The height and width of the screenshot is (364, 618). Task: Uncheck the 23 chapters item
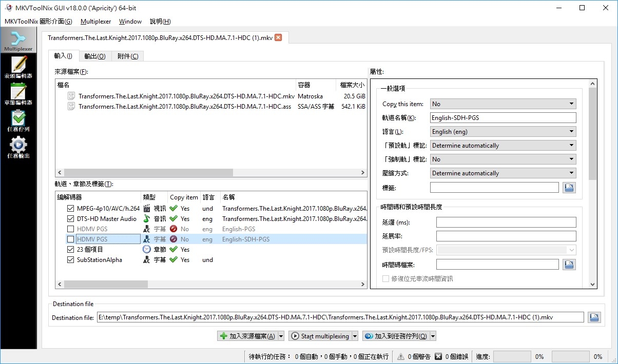pos(71,250)
